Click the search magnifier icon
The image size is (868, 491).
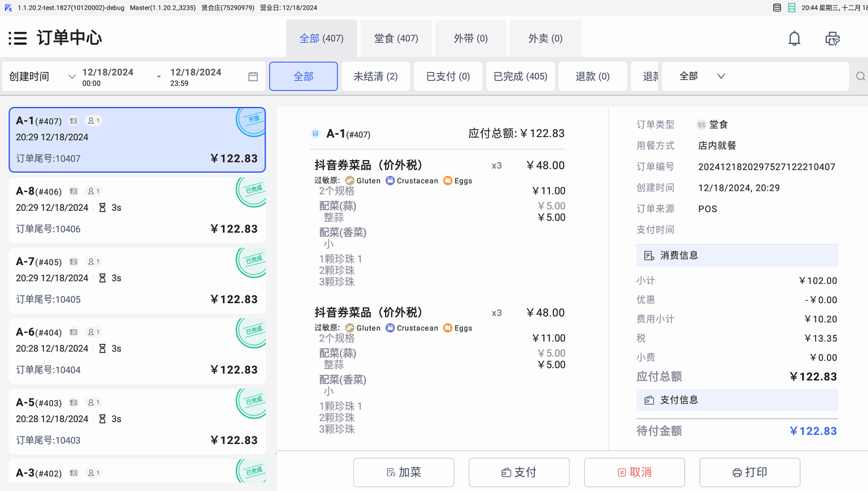point(861,76)
